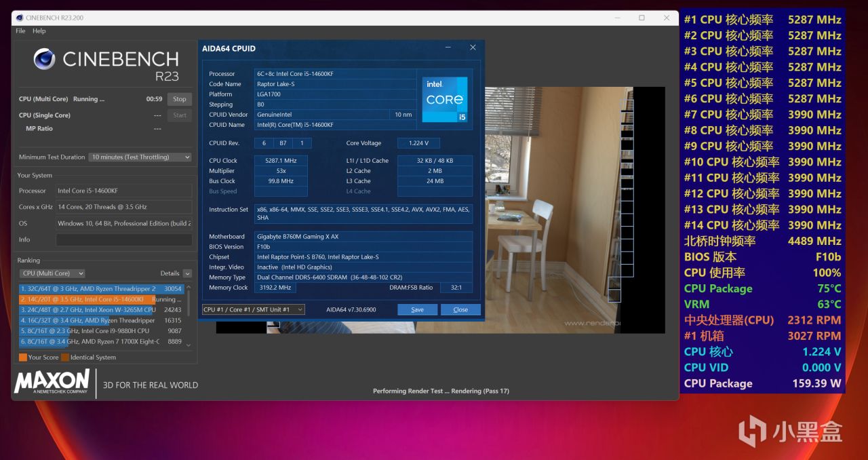Image resolution: width=868 pixels, height=460 pixels.
Task: Click the Cinebench title bar app icon
Action: pyautogui.click(x=19, y=18)
